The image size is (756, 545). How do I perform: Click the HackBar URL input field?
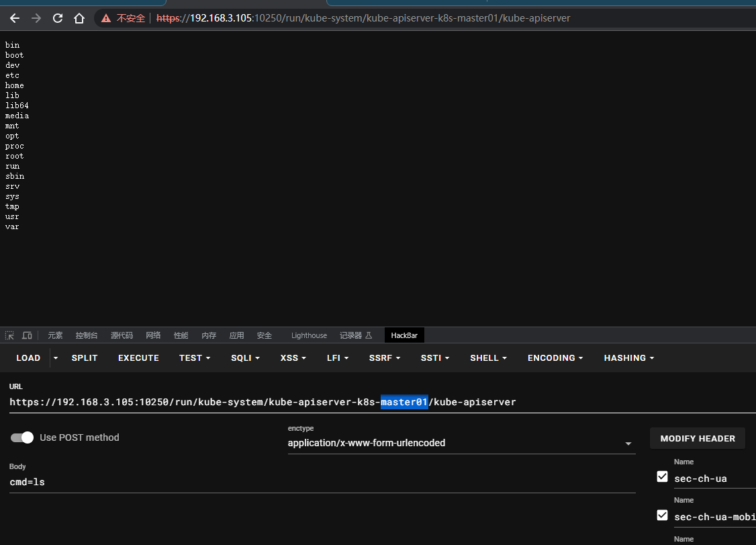(x=376, y=402)
